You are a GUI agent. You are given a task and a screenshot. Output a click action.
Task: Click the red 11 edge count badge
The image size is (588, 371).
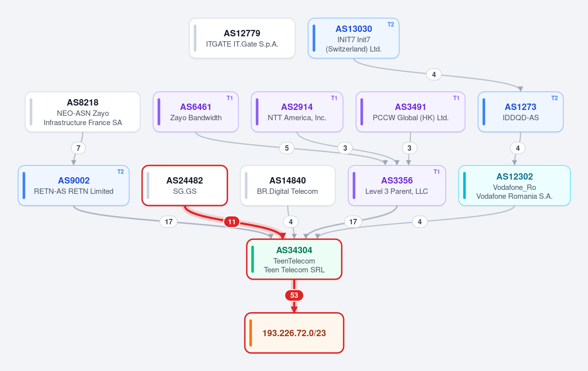[x=232, y=222]
